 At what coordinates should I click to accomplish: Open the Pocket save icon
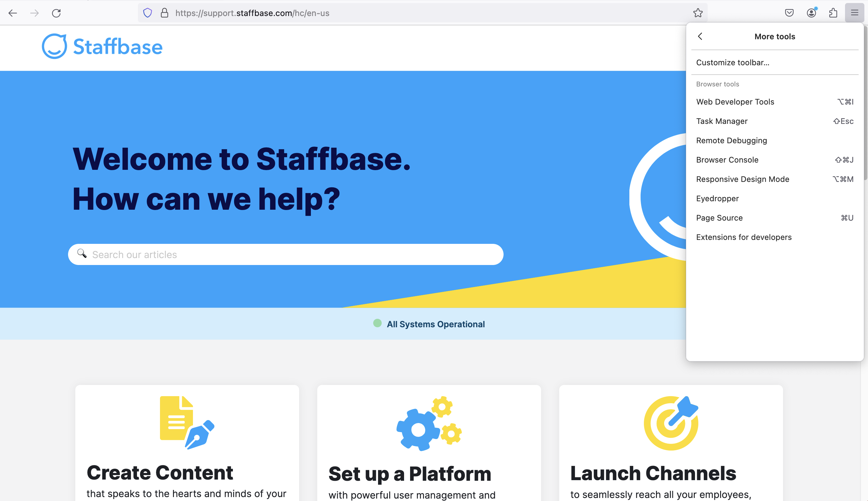pos(789,13)
